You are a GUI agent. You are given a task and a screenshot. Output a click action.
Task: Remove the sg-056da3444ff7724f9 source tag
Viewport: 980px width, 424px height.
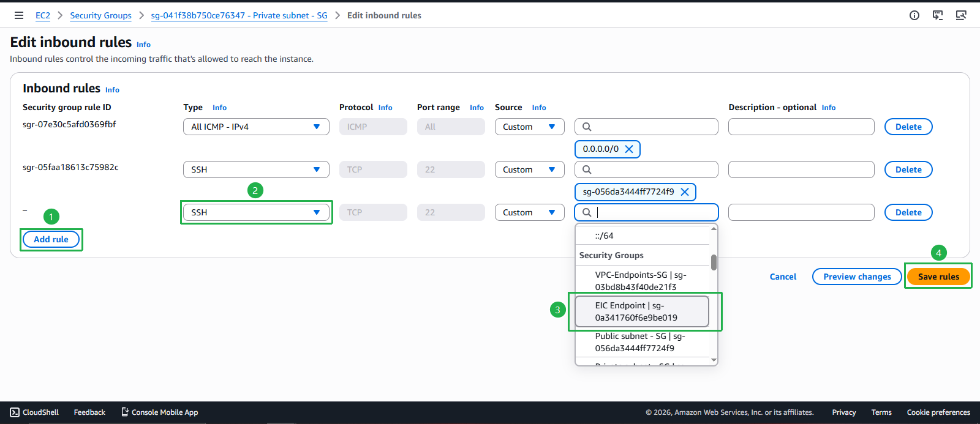pos(685,192)
